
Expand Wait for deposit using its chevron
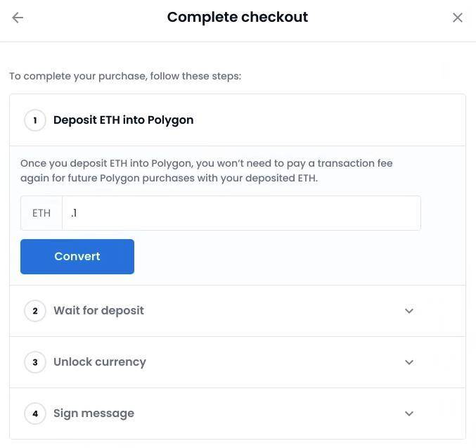(409, 311)
